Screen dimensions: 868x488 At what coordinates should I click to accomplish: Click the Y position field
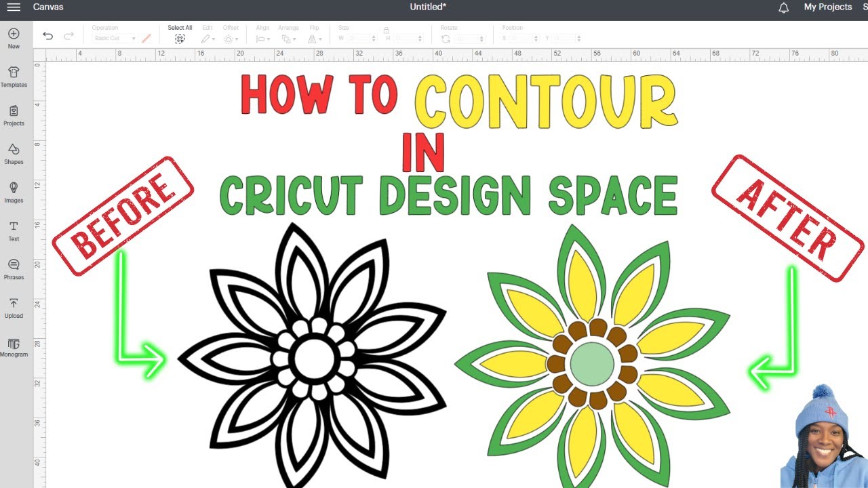click(x=567, y=39)
